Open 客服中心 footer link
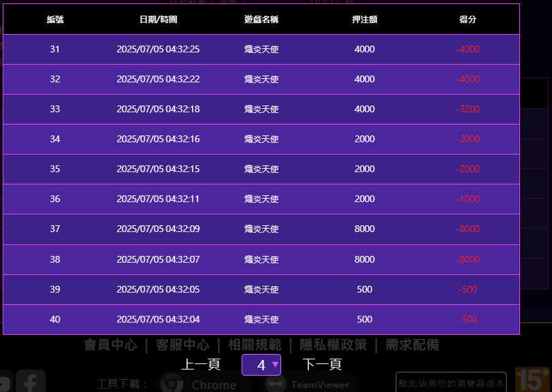 pos(182,345)
